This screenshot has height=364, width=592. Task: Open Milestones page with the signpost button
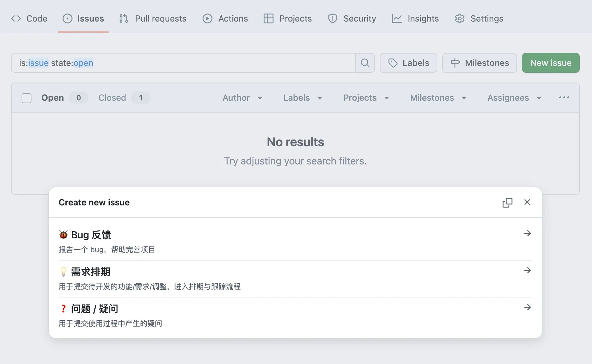[479, 63]
